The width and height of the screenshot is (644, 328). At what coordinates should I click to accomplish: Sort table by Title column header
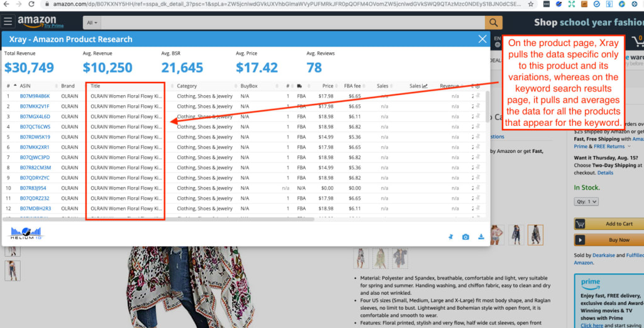pos(96,86)
